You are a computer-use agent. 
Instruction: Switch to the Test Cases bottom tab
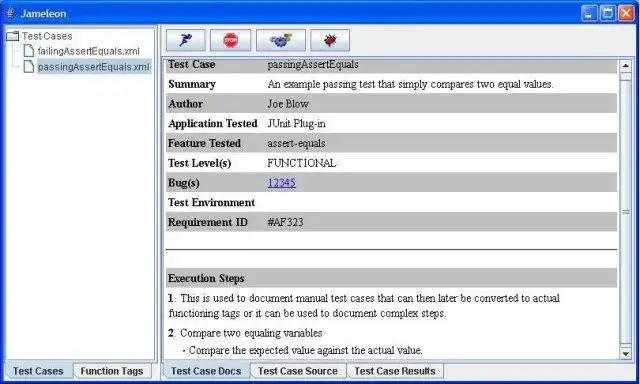pos(38,371)
